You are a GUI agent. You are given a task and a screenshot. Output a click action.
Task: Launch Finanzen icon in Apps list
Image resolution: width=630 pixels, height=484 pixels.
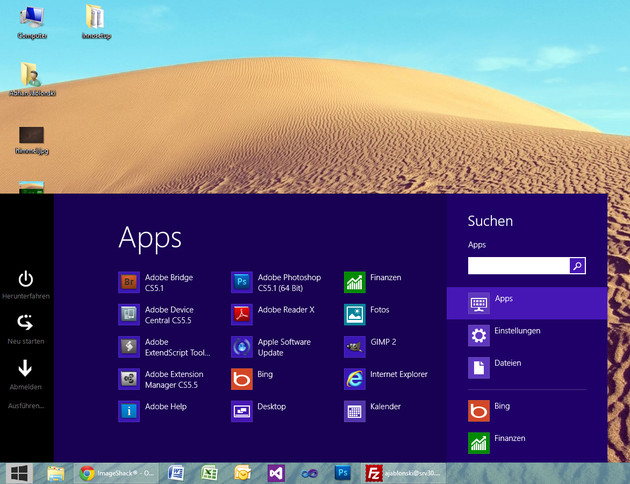pyautogui.click(x=355, y=282)
